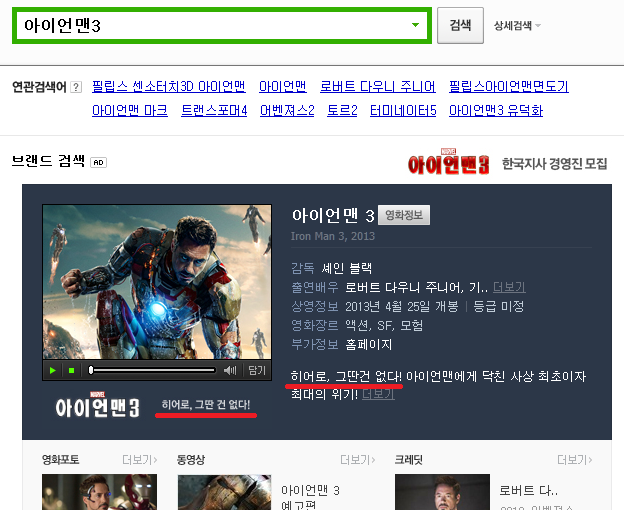The height and width of the screenshot is (510, 624).
Task: Open 더보기 for 동영상 section
Action: (x=357, y=460)
